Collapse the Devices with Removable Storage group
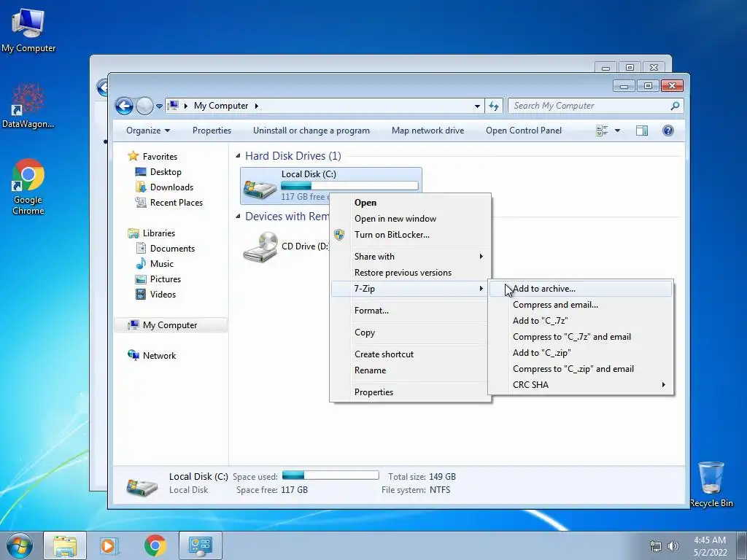This screenshot has height=560, width=747. point(238,216)
